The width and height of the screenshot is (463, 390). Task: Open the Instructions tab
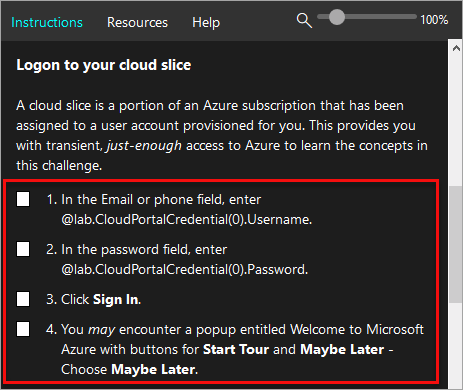(47, 23)
